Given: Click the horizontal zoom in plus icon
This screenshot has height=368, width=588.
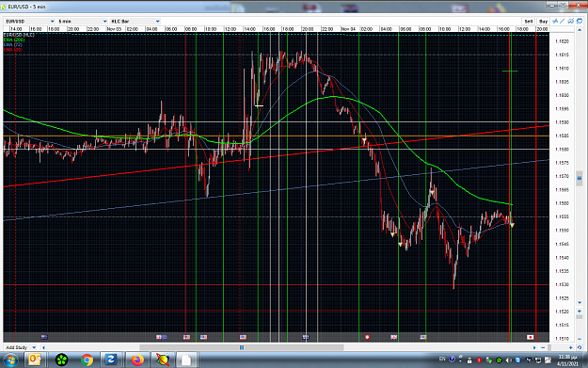Looking at the screenshot, I should (571, 347).
